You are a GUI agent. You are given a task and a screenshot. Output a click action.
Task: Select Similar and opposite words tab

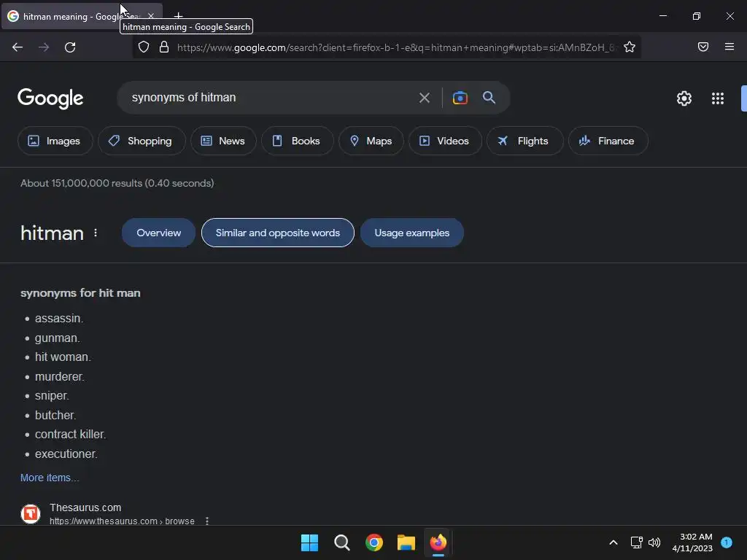[x=278, y=233]
